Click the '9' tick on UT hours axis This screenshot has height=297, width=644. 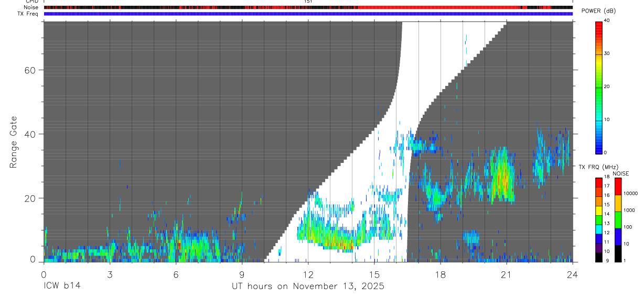point(242,274)
